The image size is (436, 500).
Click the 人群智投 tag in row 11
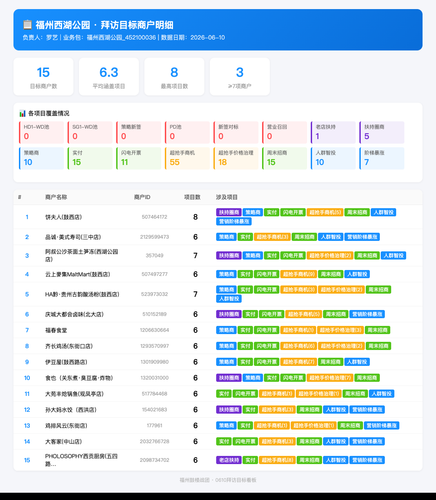pyautogui.click(x=382, y=394)
